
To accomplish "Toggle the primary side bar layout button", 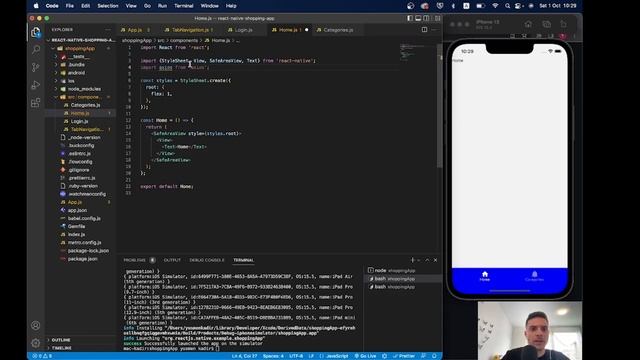I will pyautogui.click(x=410, y=18).
